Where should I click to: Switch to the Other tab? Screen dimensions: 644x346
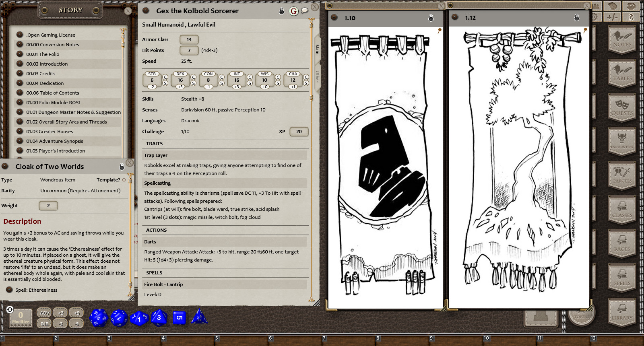317,76
